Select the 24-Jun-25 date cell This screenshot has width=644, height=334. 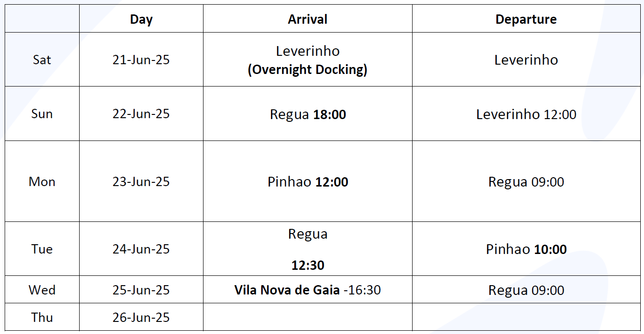[141, 249]
